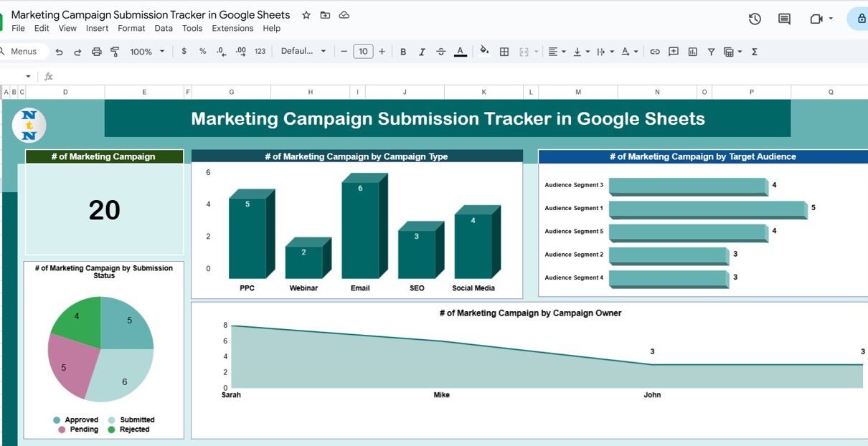Start a video call with camera icon

816,19
